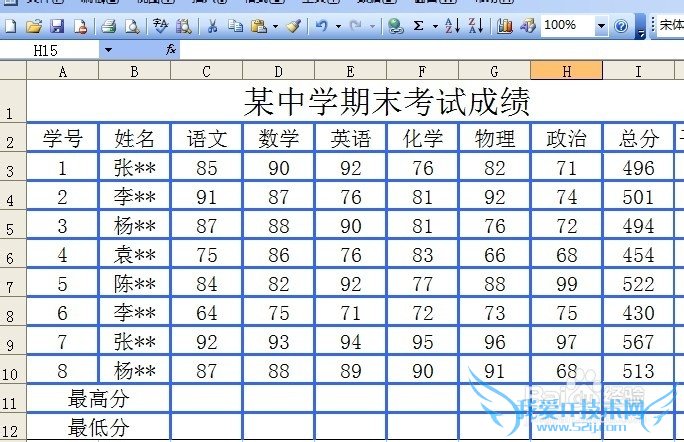Select column C header
The width and height of the screenshot is (684, 442).
pos(206,71)
